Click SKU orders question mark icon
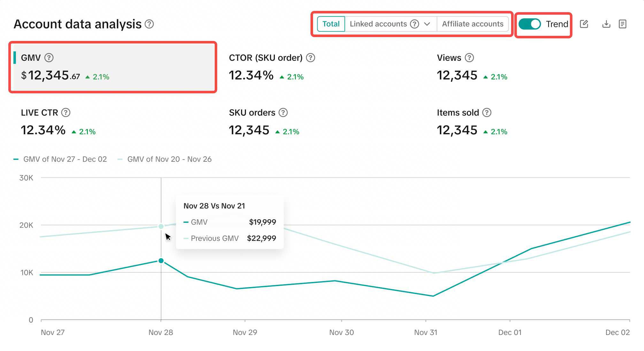The width and height of the screenshot is (644, 351). (283, 113)
